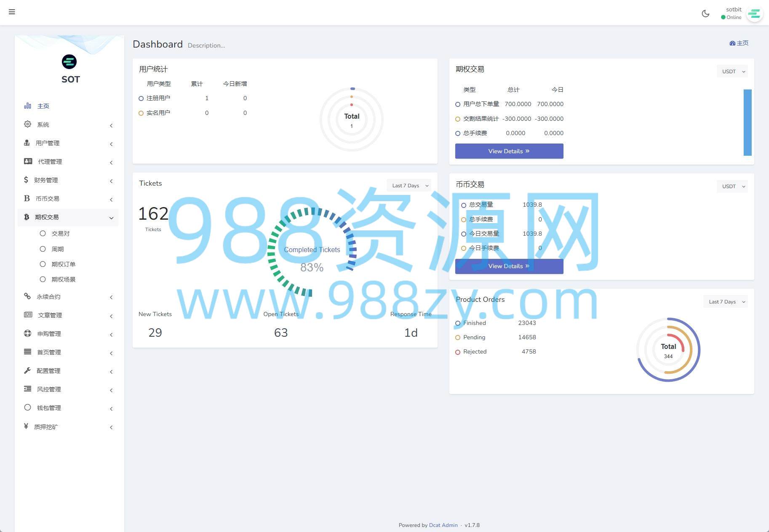The image size is (769, 532).
Task: Open the Dcat Admin footer link
Action: click(443, 525)
